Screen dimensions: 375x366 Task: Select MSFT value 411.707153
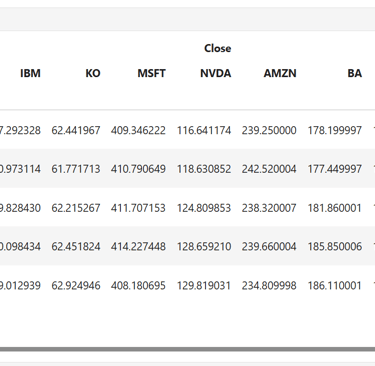tap(138, 208)
